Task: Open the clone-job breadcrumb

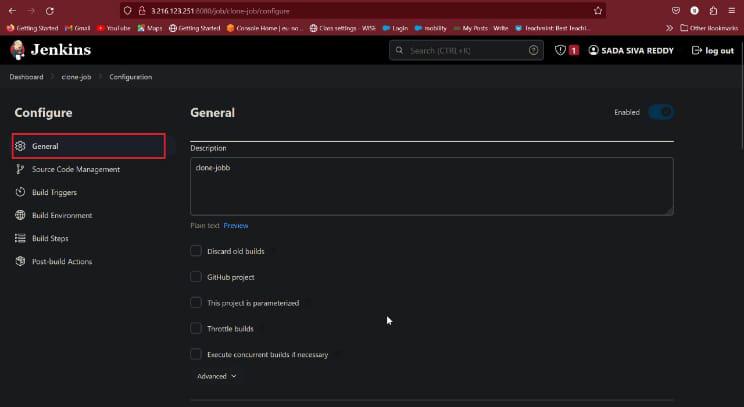Action: (76, 77)
